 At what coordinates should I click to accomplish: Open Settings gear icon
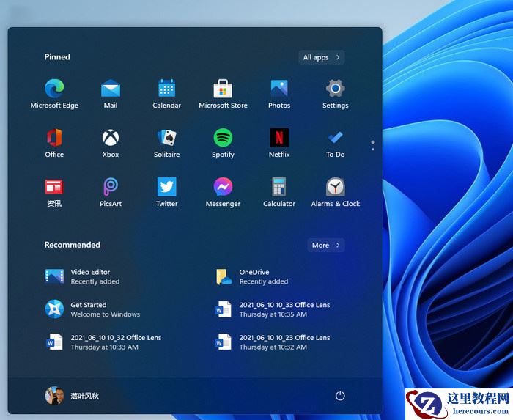[336, 94]
